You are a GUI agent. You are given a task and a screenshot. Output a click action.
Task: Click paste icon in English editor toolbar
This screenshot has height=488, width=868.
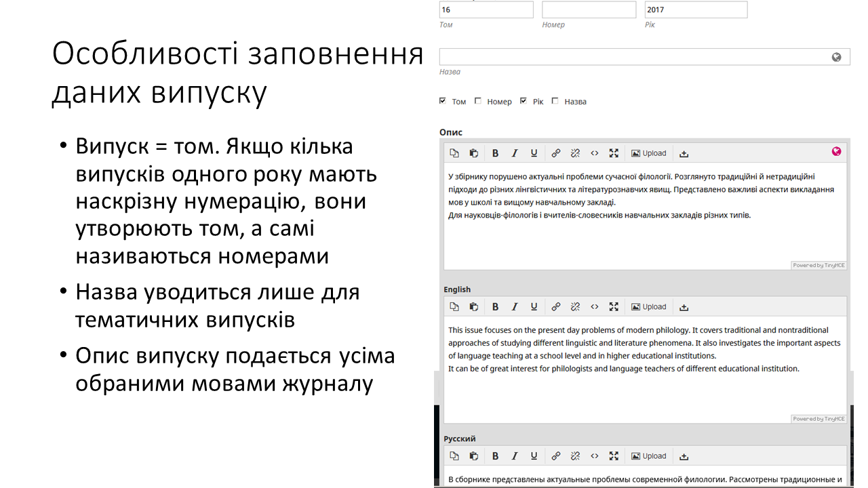[474, 307]
